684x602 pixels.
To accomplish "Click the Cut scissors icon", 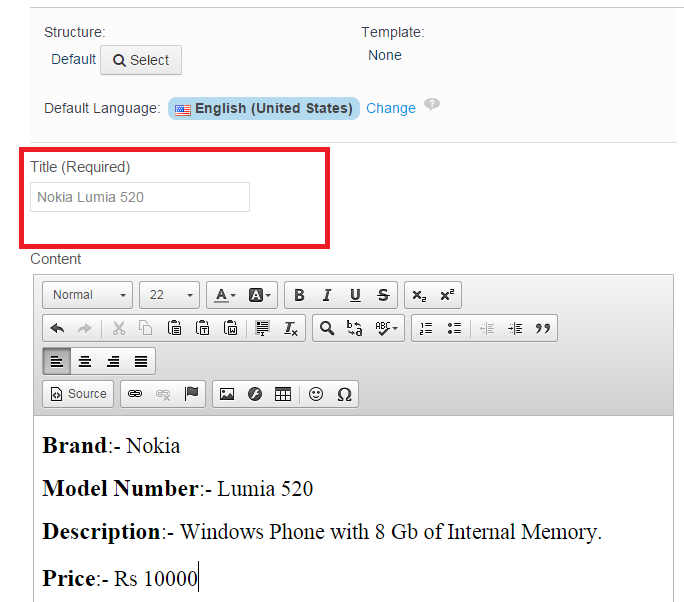I will 119,328.
